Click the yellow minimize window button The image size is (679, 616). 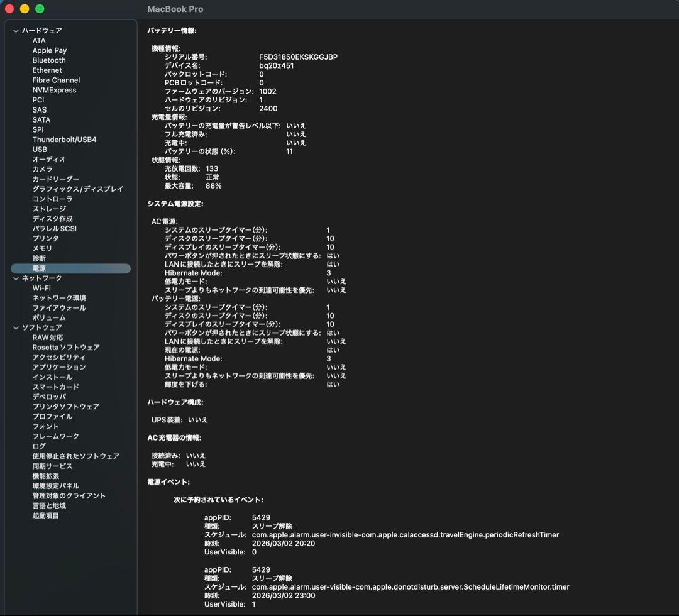[25, 9]
